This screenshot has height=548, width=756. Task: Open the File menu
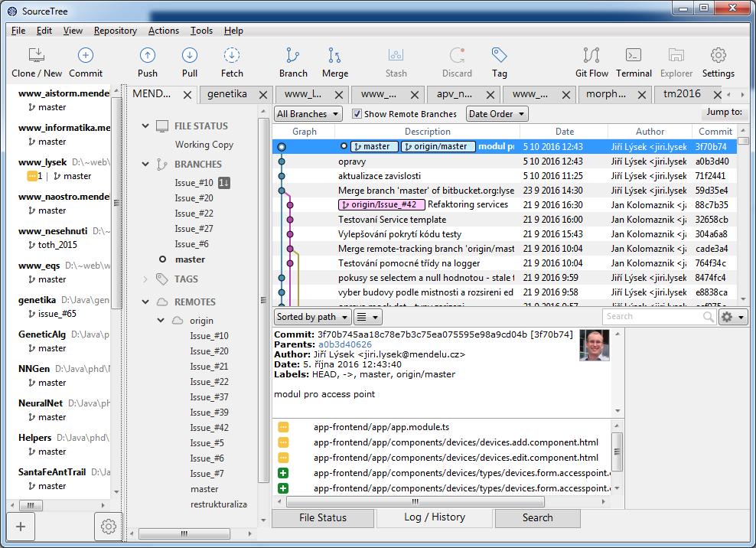18,31
